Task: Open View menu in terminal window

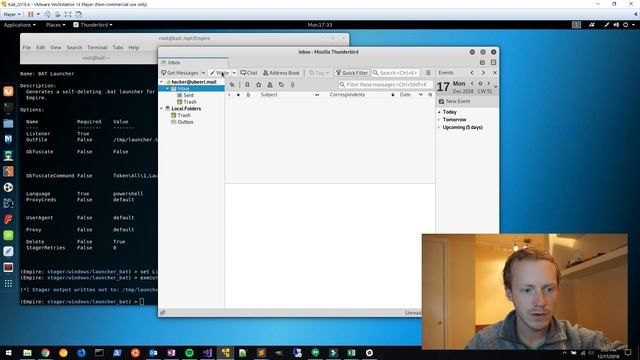Action: click(56, 47)
